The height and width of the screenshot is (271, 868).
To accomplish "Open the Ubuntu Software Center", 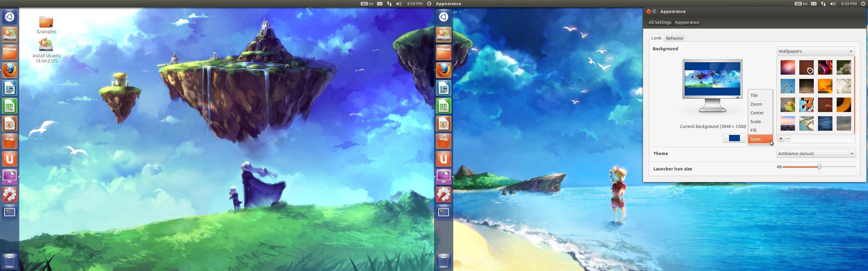I will tap(9, 142).
